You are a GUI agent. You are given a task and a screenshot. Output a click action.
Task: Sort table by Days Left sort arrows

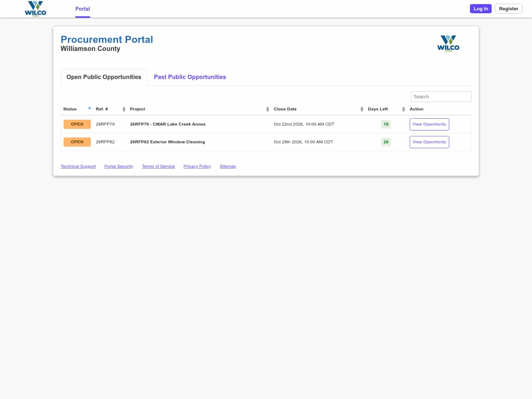pyautogui.click(x=403, y=109)
